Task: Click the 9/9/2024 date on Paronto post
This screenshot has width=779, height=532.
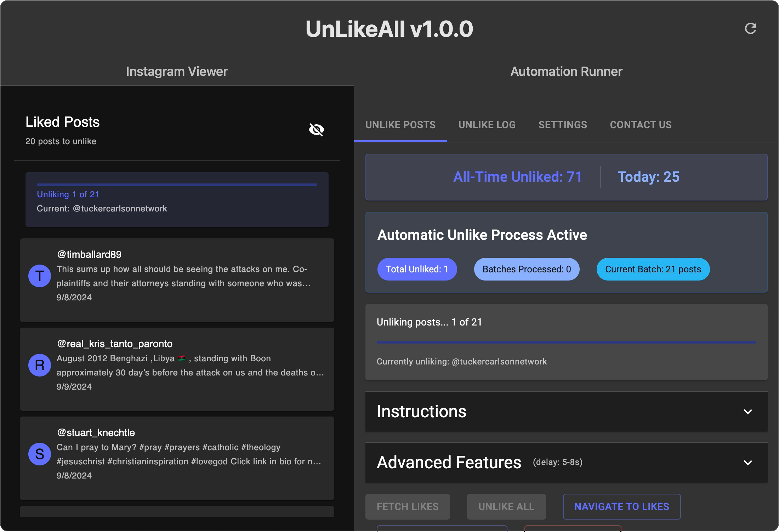Action: pos(74,387)
